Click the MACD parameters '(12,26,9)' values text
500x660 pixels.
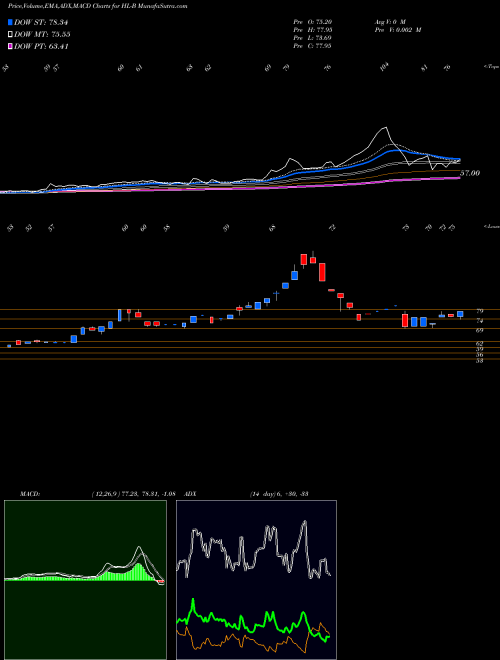tap(133, 494)
